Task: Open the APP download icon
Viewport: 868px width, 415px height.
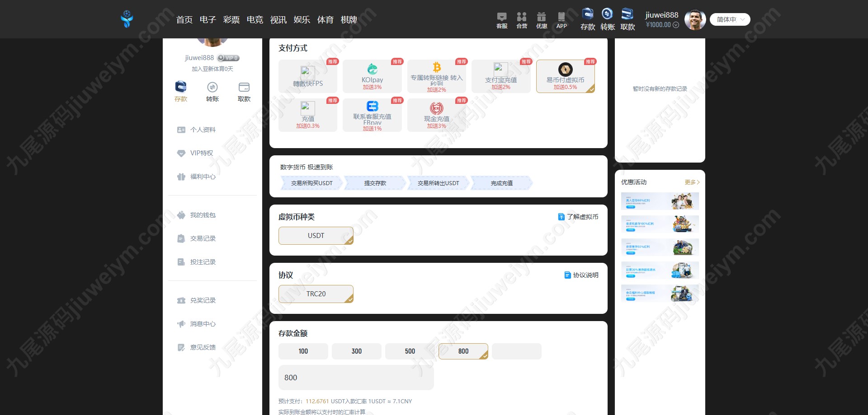Action: [x=561, y=20]
